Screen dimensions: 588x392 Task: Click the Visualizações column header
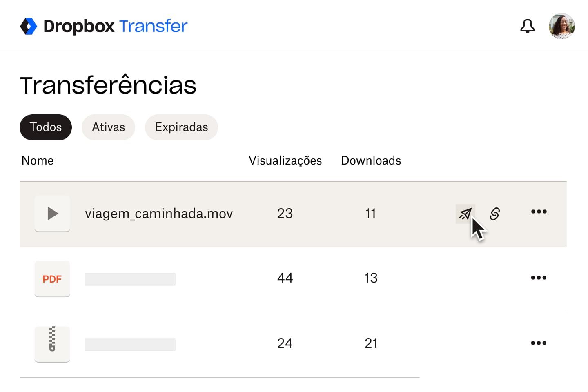click(285, 160)
